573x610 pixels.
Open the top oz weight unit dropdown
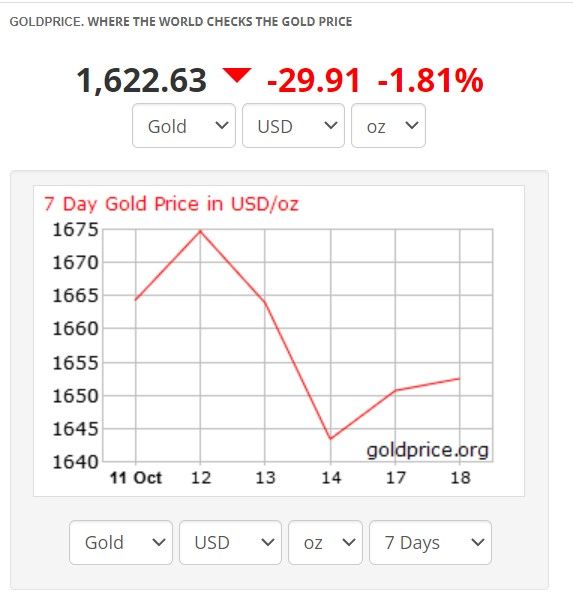pos(388,126)
